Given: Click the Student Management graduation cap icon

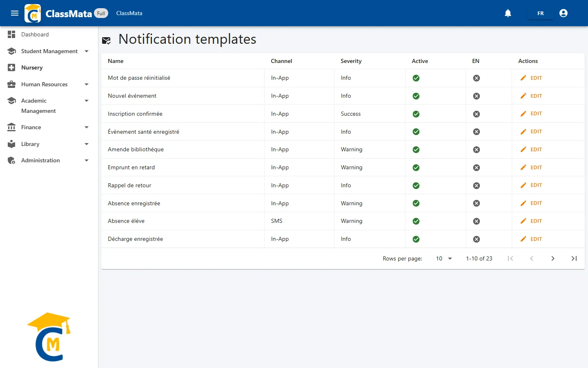Looking at the screenshot, I should pyautogui.click(x=11, y=51).
